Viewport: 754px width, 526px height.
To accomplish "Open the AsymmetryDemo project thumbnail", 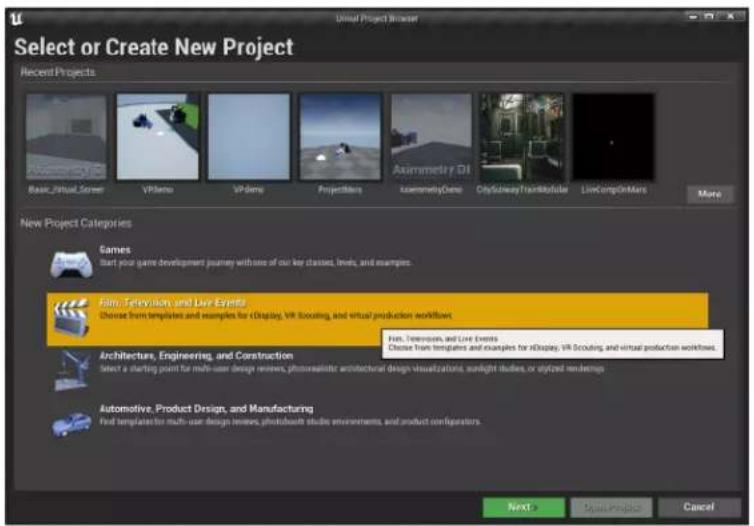I will click(431, 137).
